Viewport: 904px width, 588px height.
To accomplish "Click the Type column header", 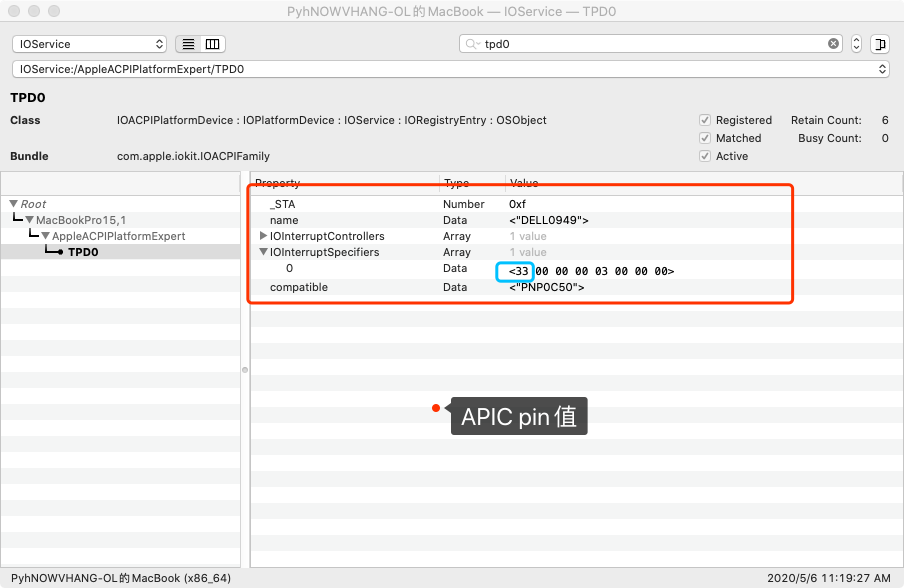I will pyautogui.click(x=456, y=183).
